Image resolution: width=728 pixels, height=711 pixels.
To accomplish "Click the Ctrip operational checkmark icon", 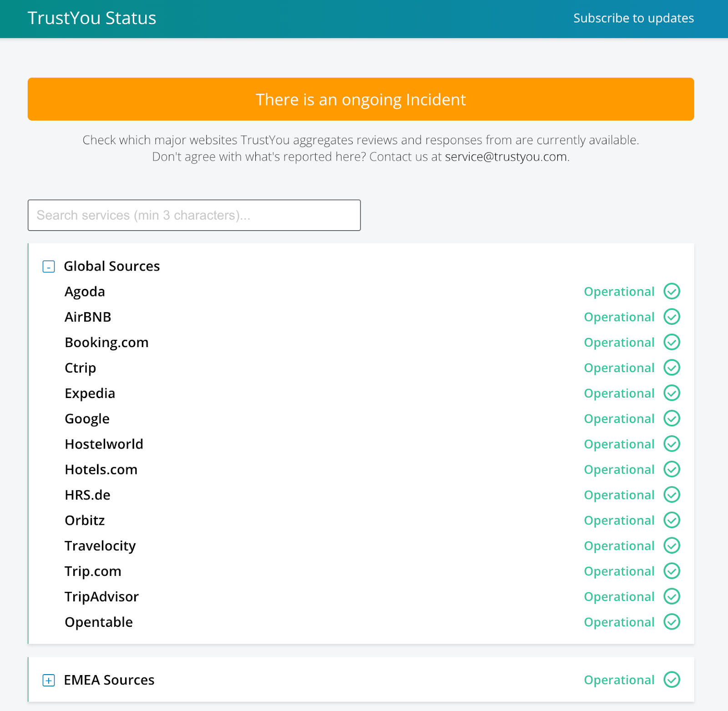I will click(x=672, y=368).
